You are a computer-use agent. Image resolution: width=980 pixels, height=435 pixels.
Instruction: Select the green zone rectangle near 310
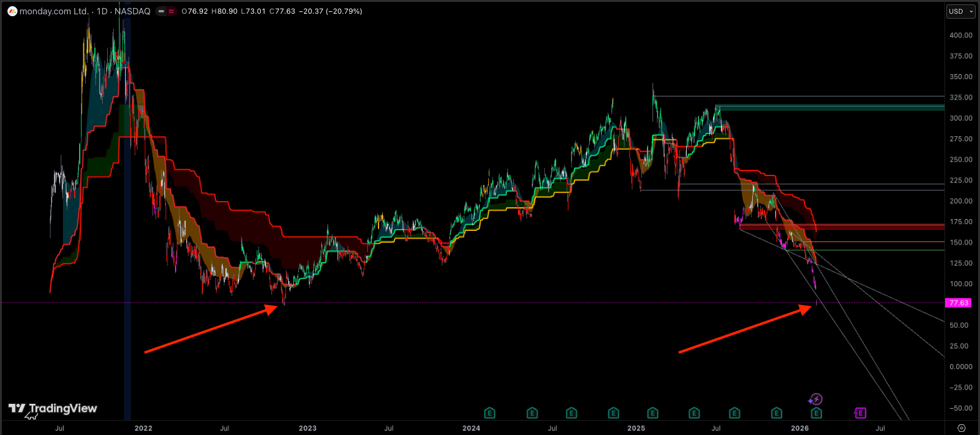[x=829, y=108]
